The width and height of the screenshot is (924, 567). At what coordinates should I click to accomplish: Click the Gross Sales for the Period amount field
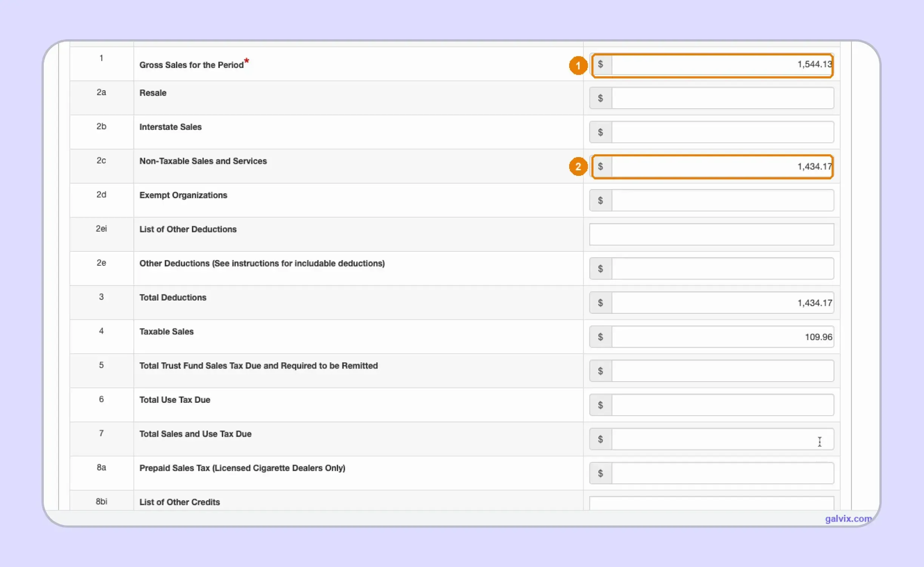(x=722, y=65)
